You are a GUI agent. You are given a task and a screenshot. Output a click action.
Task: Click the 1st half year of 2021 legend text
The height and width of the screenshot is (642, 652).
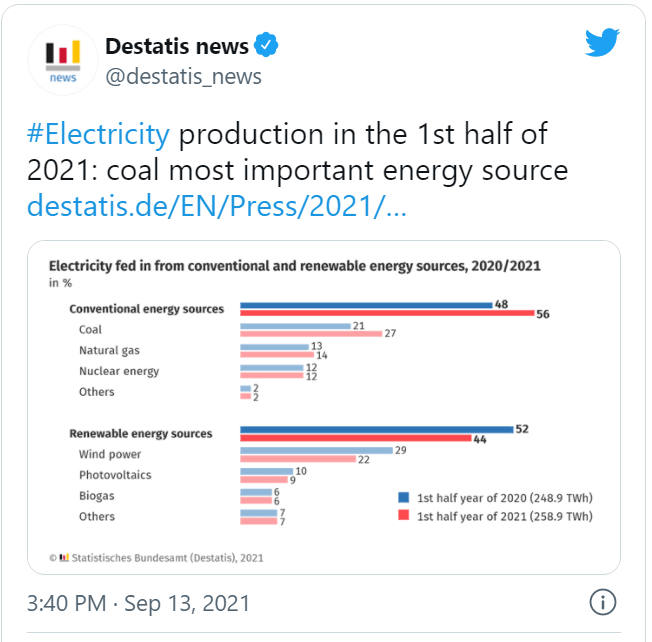tap(504, 516)
